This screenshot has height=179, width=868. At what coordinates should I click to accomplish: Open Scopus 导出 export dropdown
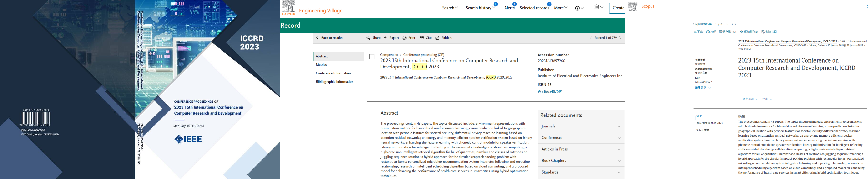coord(767,99)
